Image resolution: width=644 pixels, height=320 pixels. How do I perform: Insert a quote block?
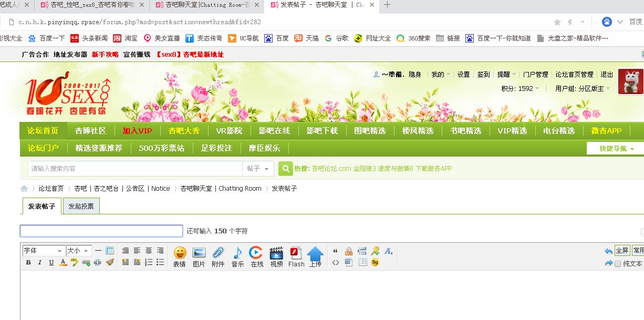(336, 251)
